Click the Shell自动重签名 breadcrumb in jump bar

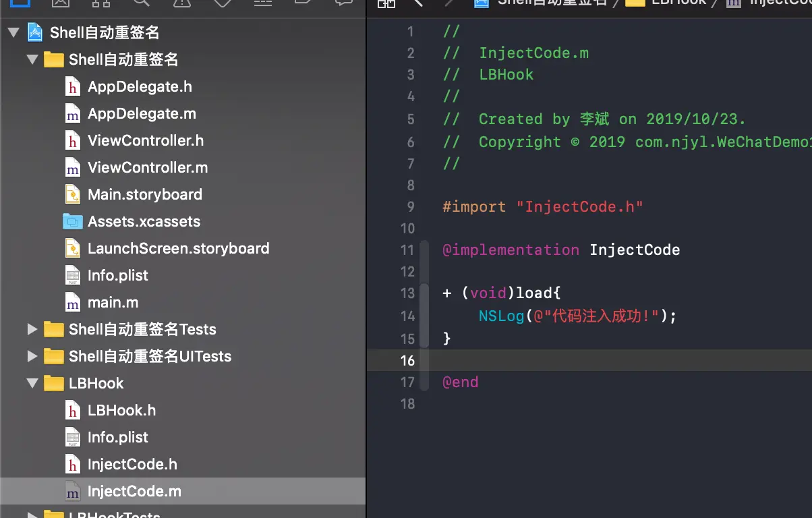(x=552, y=2)
